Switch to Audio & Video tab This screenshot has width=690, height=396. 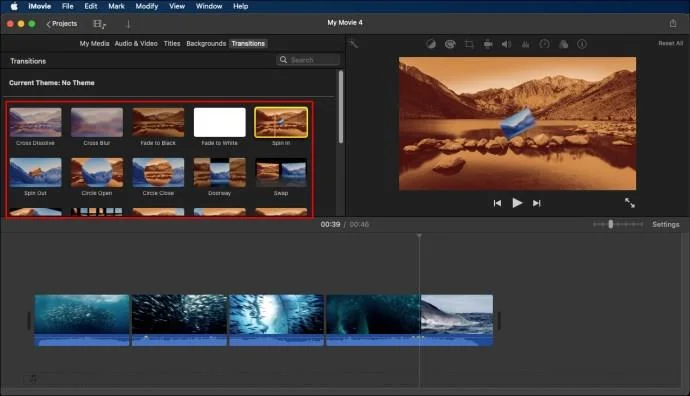(136, 43)
